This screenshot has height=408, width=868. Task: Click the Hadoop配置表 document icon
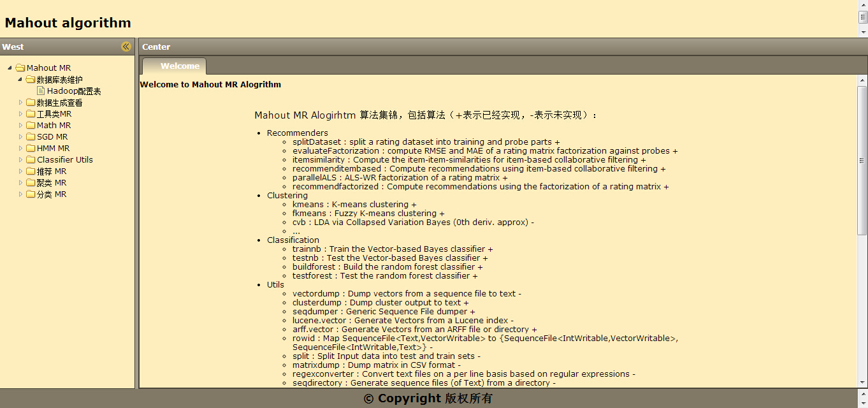(41, 91)
